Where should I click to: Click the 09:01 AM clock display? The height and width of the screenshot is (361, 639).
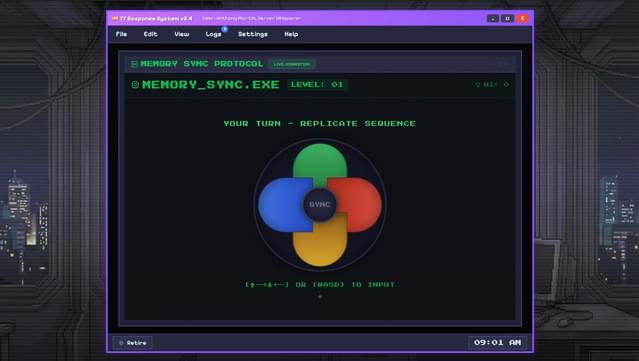[x=497, y=342]
